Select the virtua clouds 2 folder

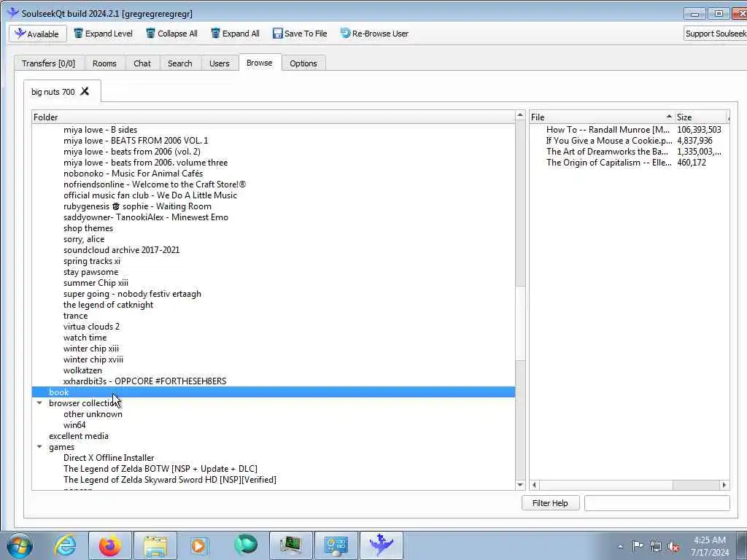point(91,326)
